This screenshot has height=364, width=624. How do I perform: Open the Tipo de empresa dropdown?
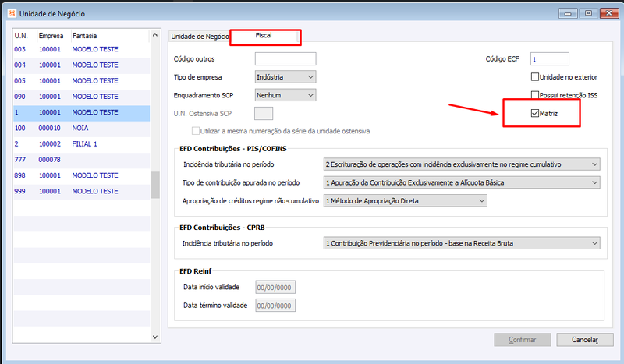(x=285, y=77)
